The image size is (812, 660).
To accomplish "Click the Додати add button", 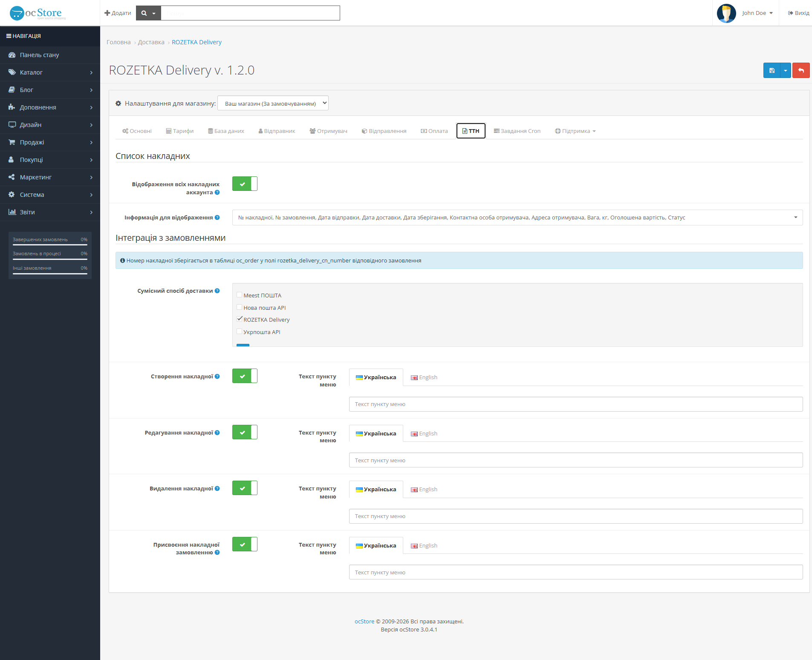I will [x=118, y=13].
